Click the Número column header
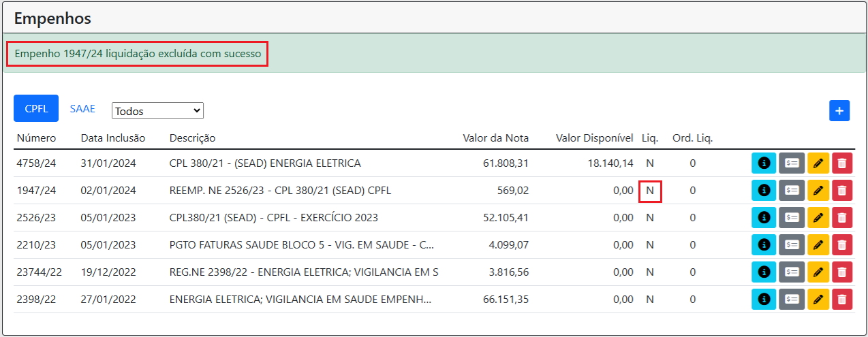The width and height of the screenshot is (868, 337). 37,138
